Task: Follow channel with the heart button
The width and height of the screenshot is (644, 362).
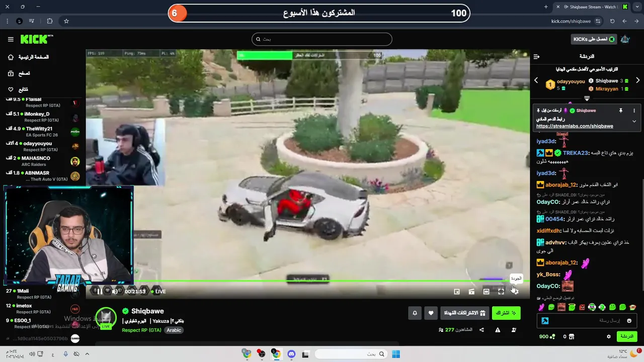Action: 431,313
